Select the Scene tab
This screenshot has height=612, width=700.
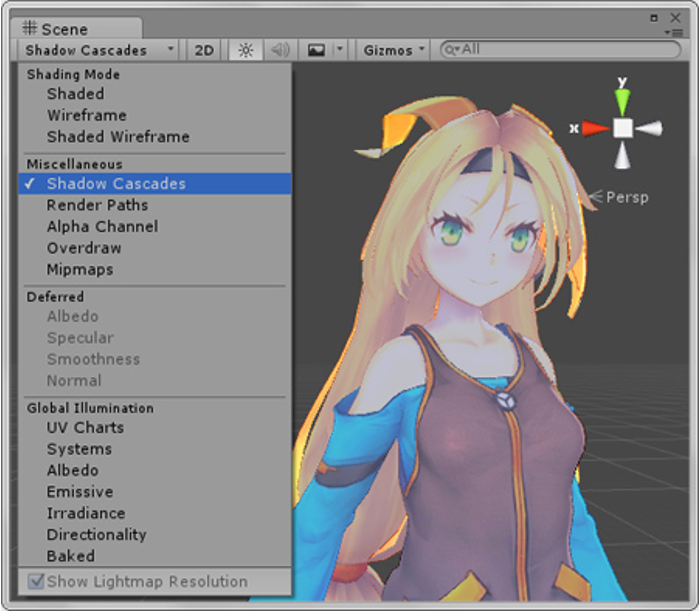pos(76,29)
